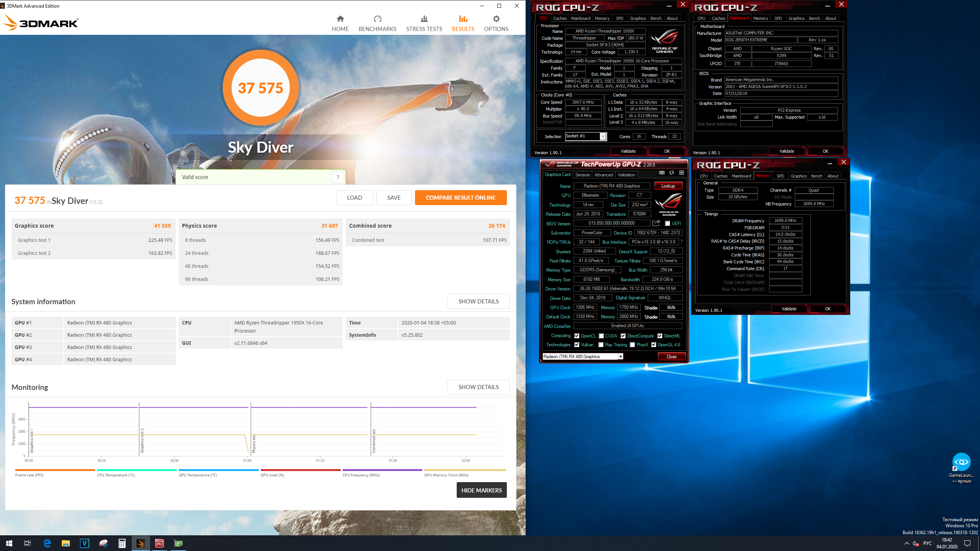This screenshot has width=980, height=551.
Task: Click the РУС language indicator
Action: click(928, 543)
